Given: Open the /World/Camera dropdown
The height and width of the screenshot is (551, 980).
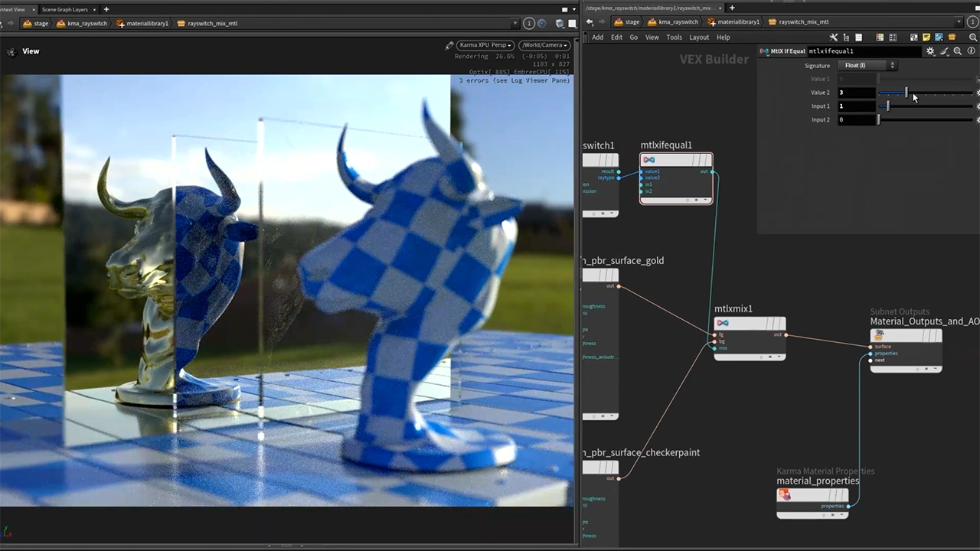Looking at the screenshot, I should [544, 45].
